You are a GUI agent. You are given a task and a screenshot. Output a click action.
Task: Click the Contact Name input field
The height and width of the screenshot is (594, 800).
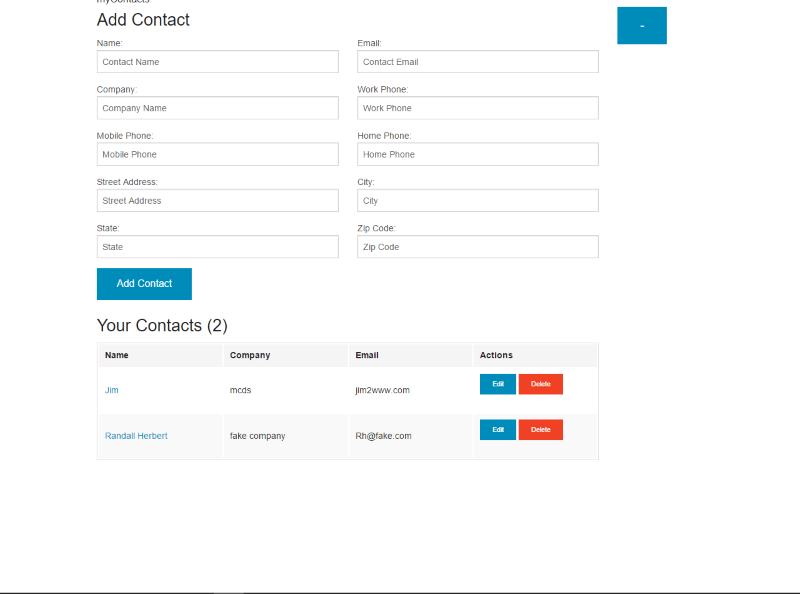(x=217, y=62)
